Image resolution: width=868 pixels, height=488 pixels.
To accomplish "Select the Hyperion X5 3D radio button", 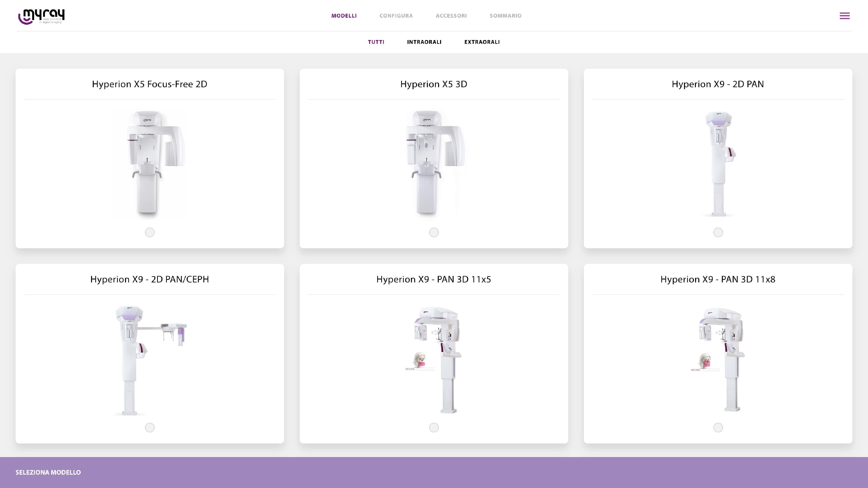I will [x=434, y=232].
